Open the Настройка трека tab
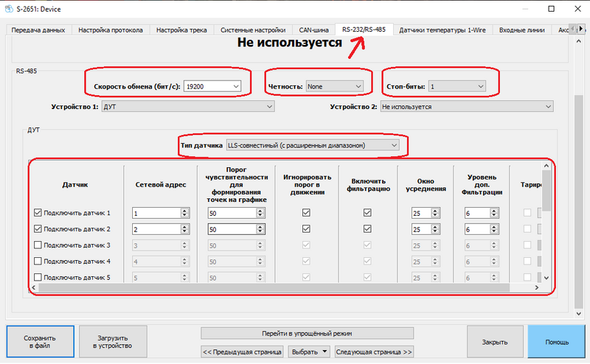The height and width of the screenshot is (364, 590). (181, 30)
